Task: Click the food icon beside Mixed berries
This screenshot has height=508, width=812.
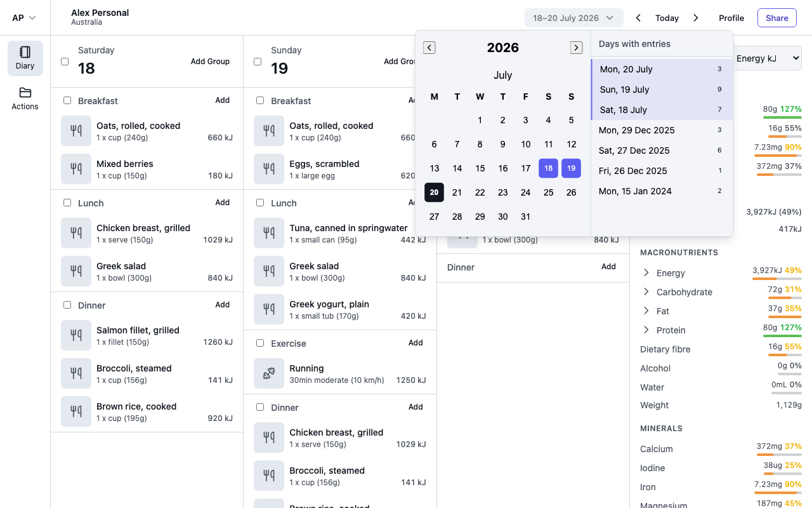Action: (x=76, y=169)
